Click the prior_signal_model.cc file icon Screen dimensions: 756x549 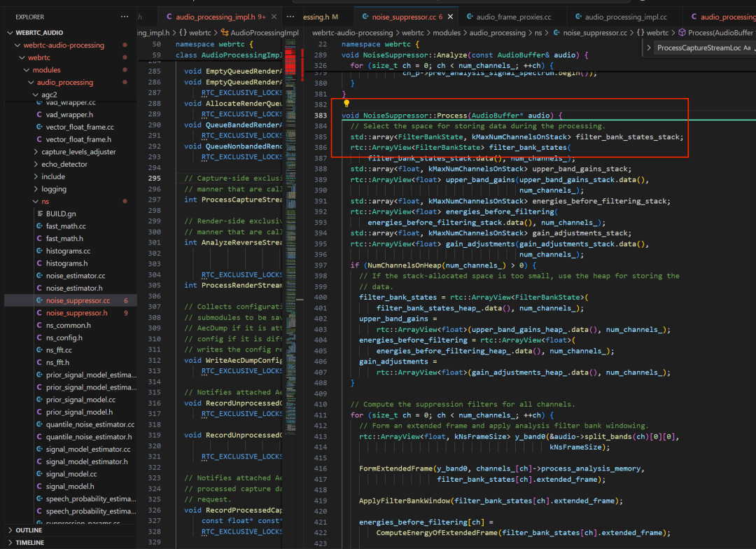39,399
